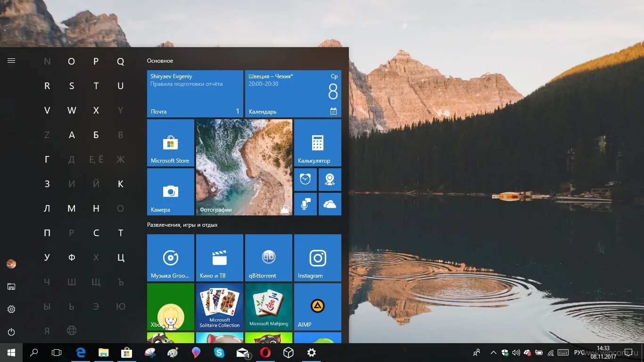The width and height of the screenshot is (644, 362).
Task: Launch the qBittorrent tile
Action: click(268, 257)
